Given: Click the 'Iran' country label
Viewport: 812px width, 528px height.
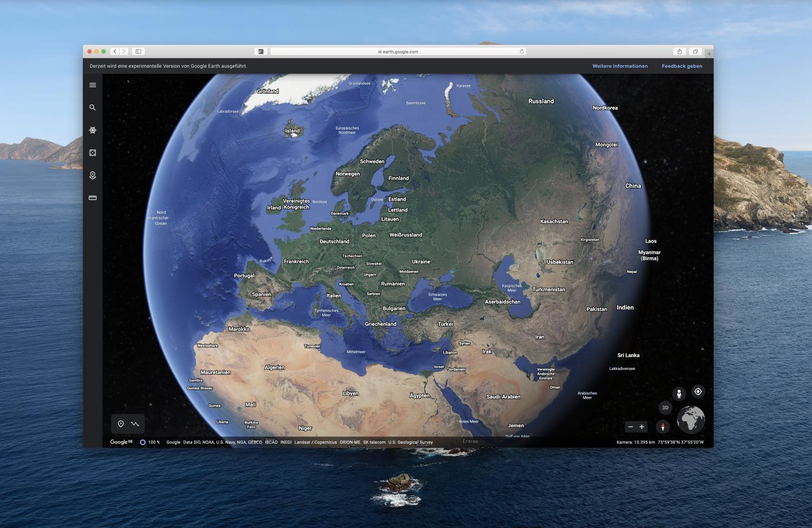Looking at the screenshot, I should [x=540, y=337].
